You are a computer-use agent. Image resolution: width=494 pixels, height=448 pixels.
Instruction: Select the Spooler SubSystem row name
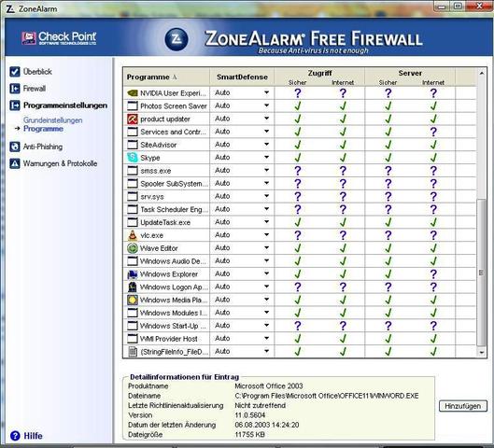click(174, 184)
